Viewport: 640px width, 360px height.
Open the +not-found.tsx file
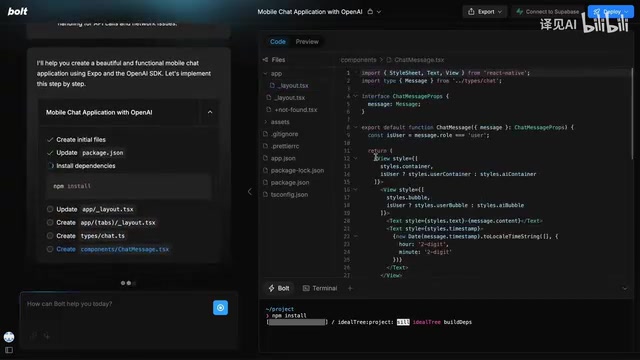click(x=296, y=110)
